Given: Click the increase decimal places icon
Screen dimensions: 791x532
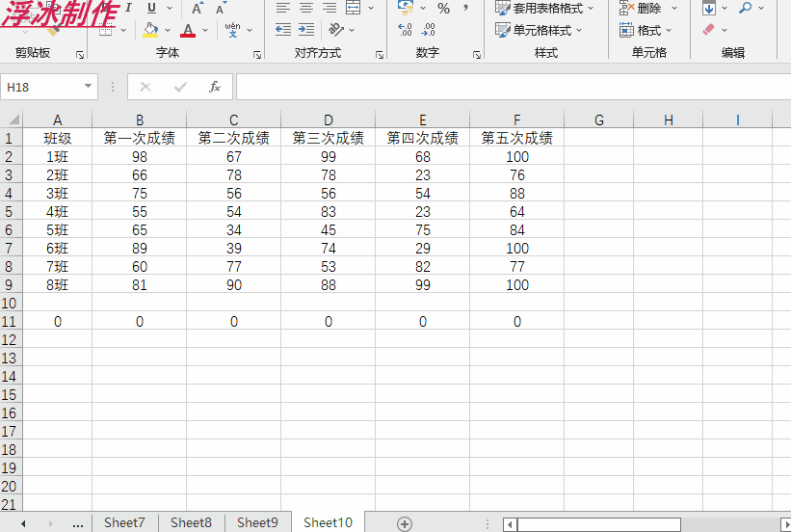Looking at the screenshot, I should click(x=405, y=30).
